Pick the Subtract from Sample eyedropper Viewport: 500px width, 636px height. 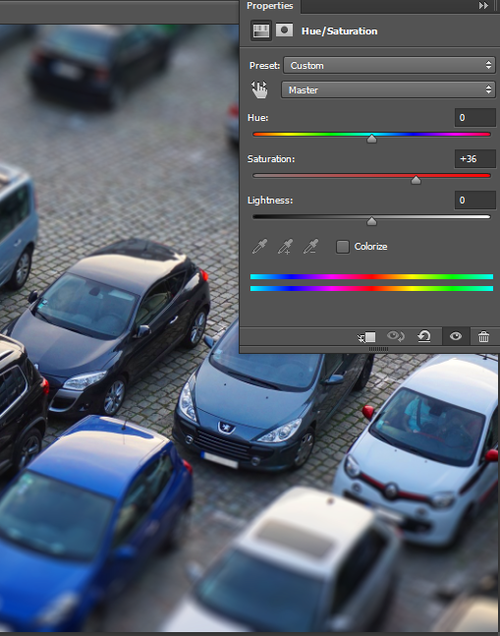pyautogui.click(x=311, y=247)
